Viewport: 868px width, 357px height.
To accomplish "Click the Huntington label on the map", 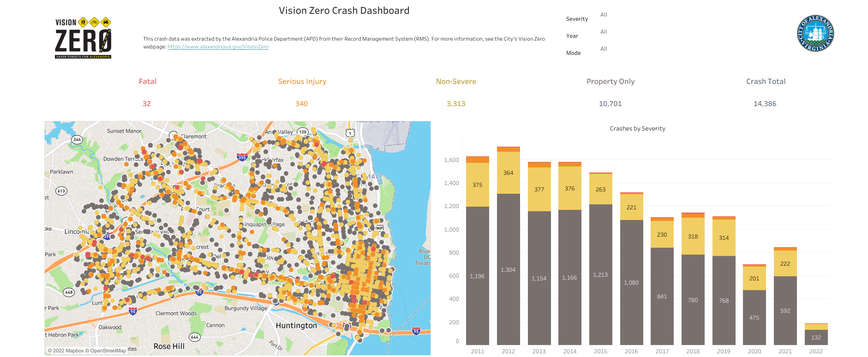I will click(x=296, y=326).
